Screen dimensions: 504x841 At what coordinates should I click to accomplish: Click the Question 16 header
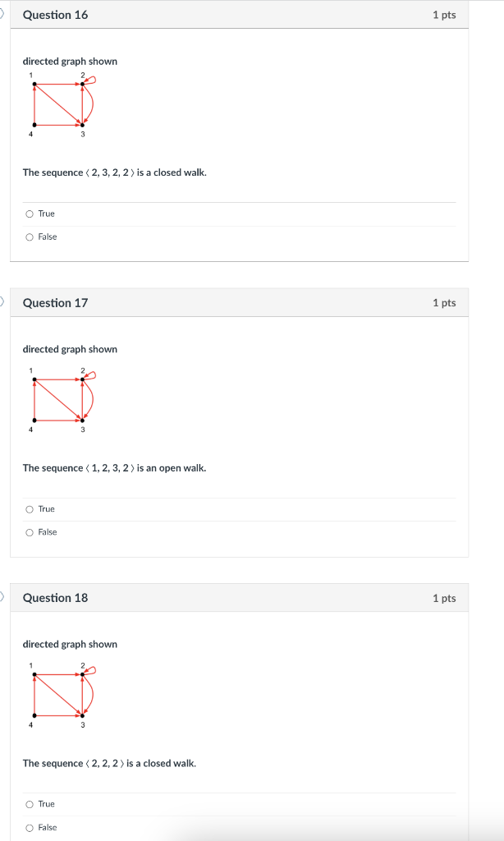(x=54, y=14)
